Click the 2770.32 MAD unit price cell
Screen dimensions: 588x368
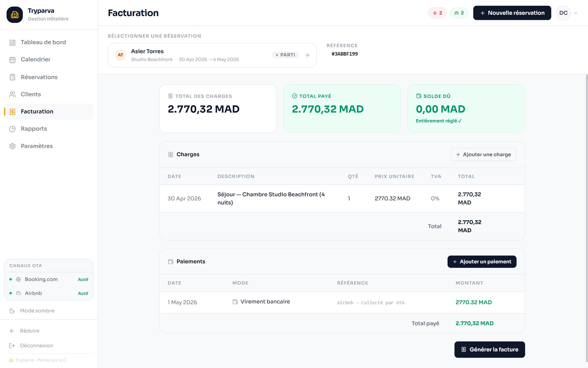pyautogui.click(x=392, y=198)
